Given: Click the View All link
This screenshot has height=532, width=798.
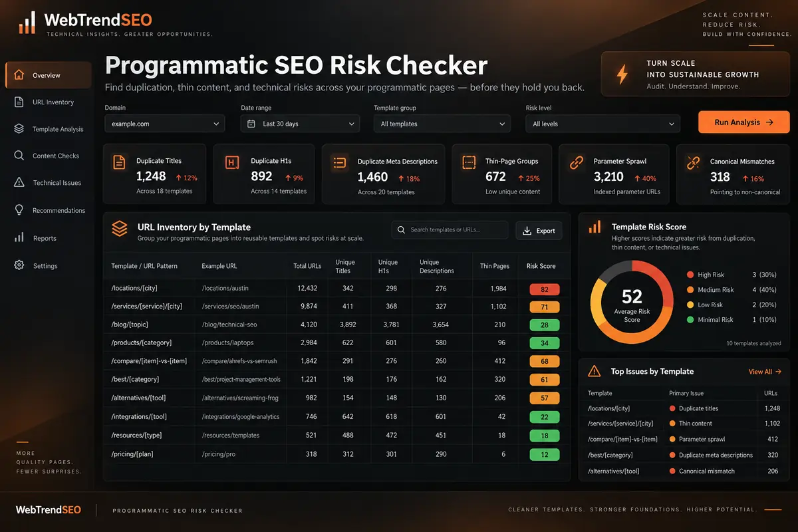Looking at the screenshot, I should coord(765,372).
